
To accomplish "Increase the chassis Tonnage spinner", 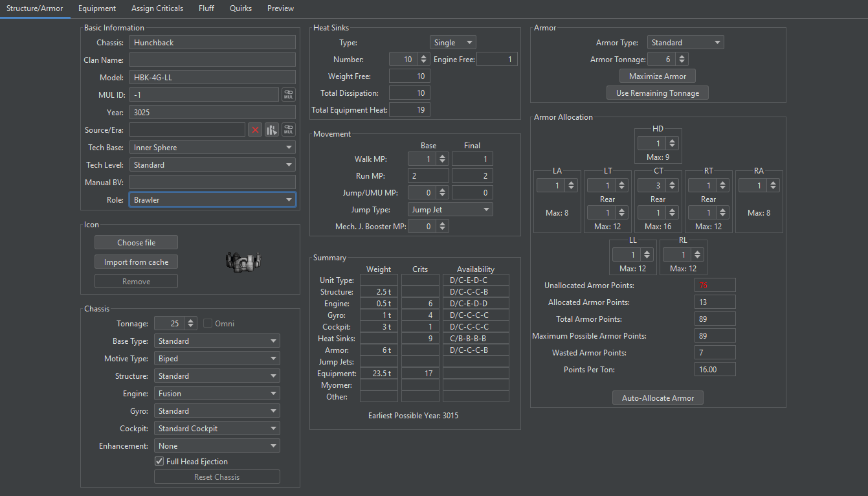I will coord(190,321).
